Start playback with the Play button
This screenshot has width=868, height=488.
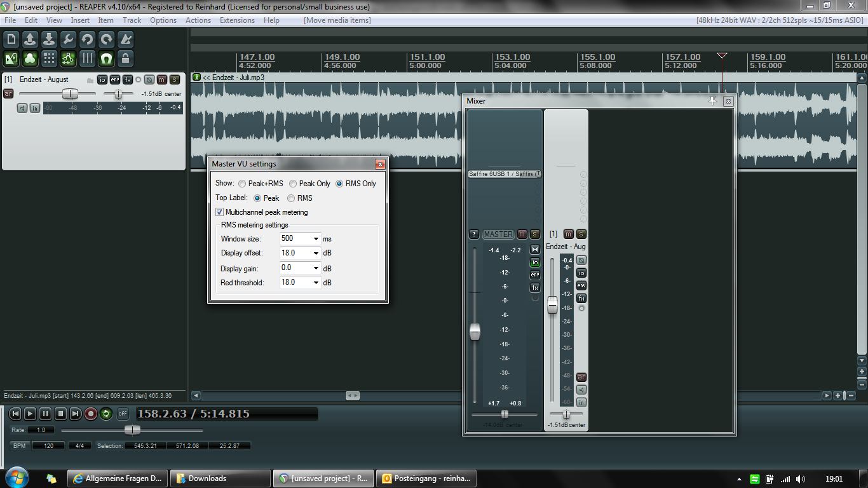(30, 414)
